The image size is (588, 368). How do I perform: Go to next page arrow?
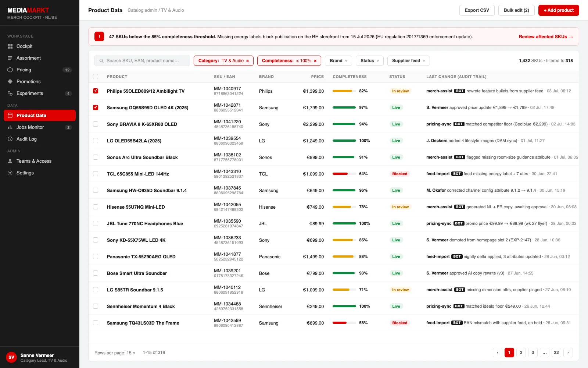(568, 353)
